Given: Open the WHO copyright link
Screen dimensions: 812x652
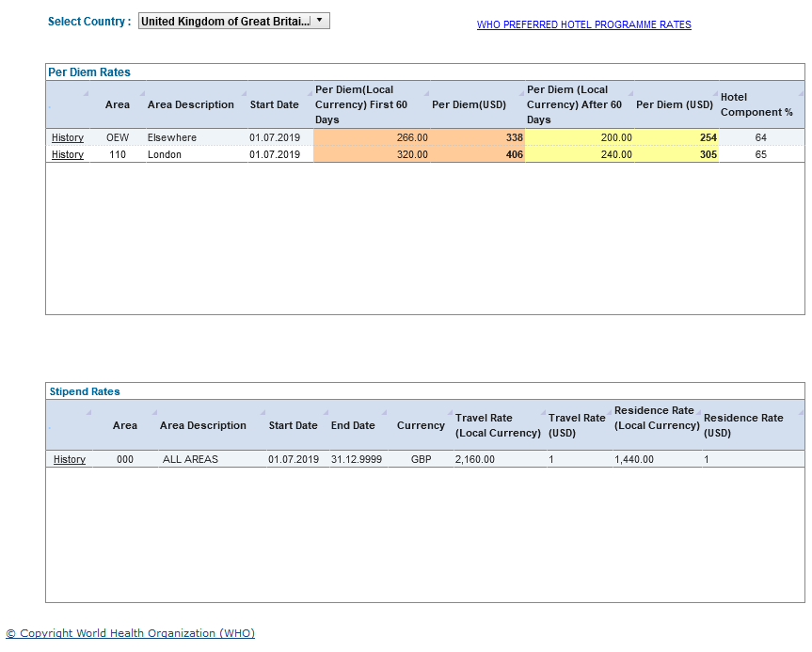Looking at the screenshot, I should click(131, 633).
